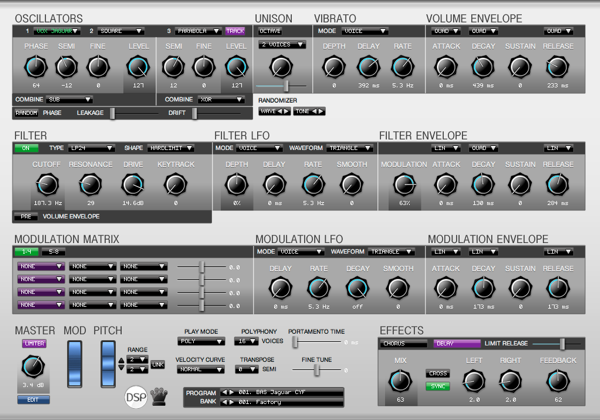Click the randomizer TONE left arrow
This screenshot has height=420, width=600.
pos(314,111)
